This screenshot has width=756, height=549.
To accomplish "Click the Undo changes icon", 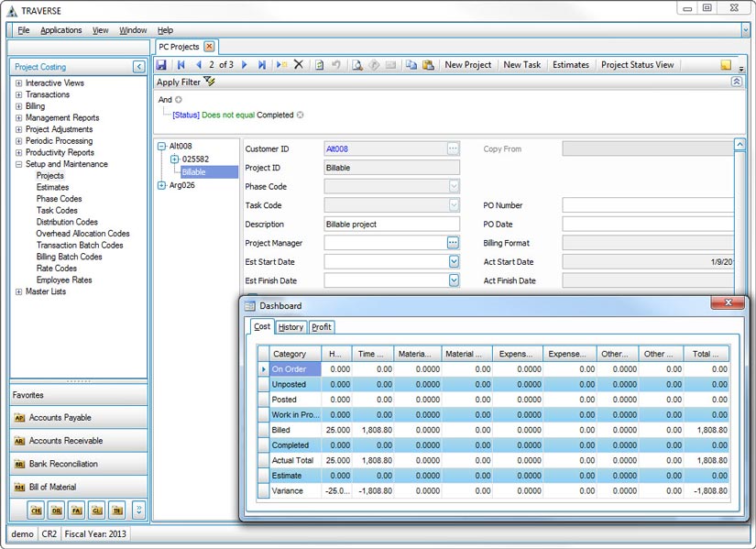I will (x=335, y=64).
